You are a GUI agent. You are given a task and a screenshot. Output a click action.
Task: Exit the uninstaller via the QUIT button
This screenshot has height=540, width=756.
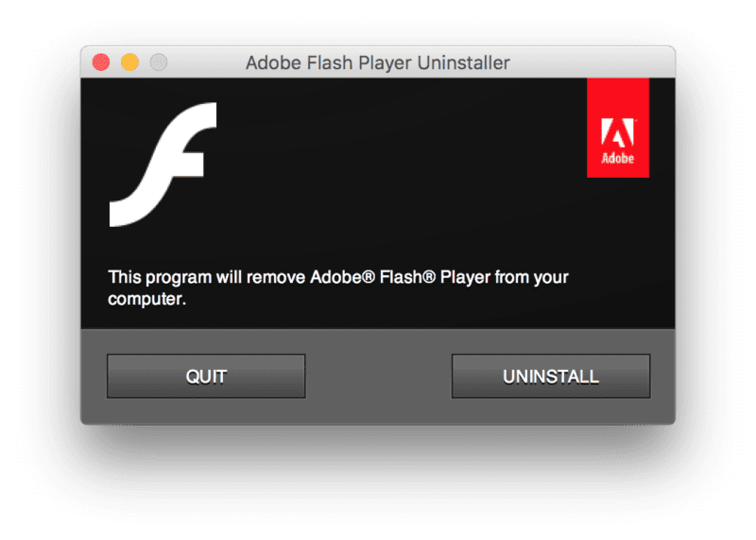click(206, 376)
